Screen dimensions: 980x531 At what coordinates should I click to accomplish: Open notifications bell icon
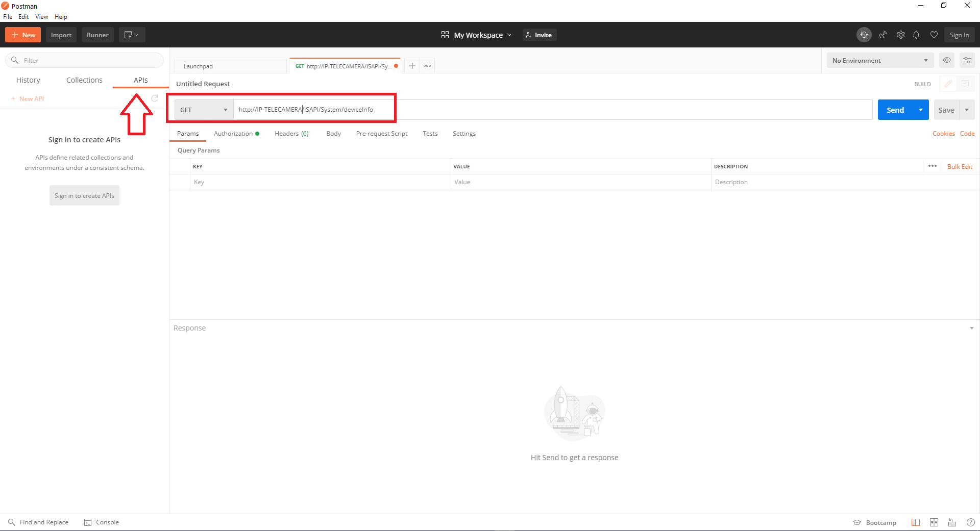pyautogui.click(x=916, y=35)
